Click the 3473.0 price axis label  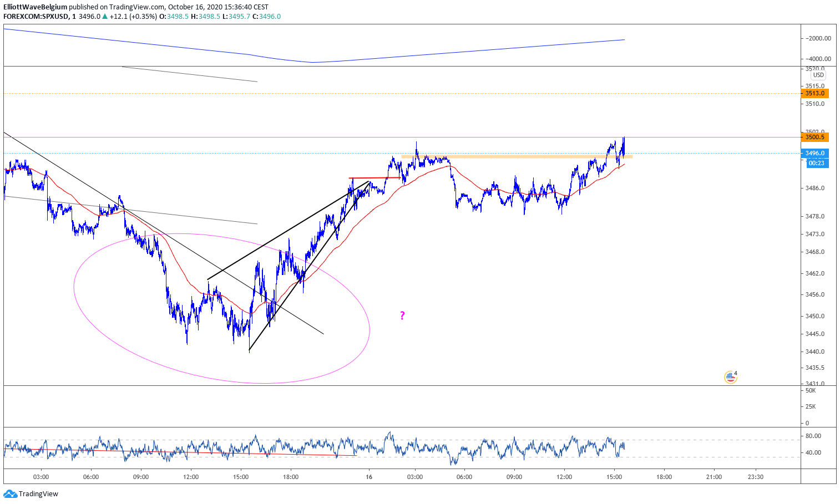[x=815, y=234]
